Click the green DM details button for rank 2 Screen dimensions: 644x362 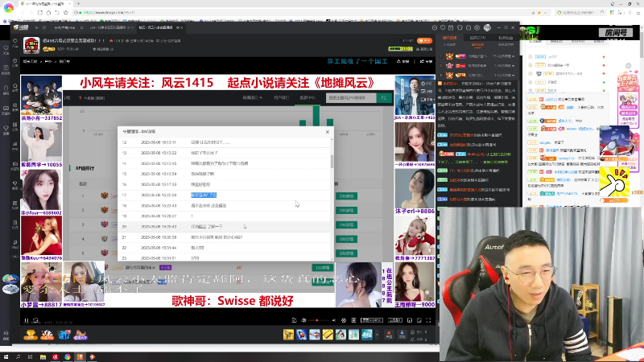point(347,210)
